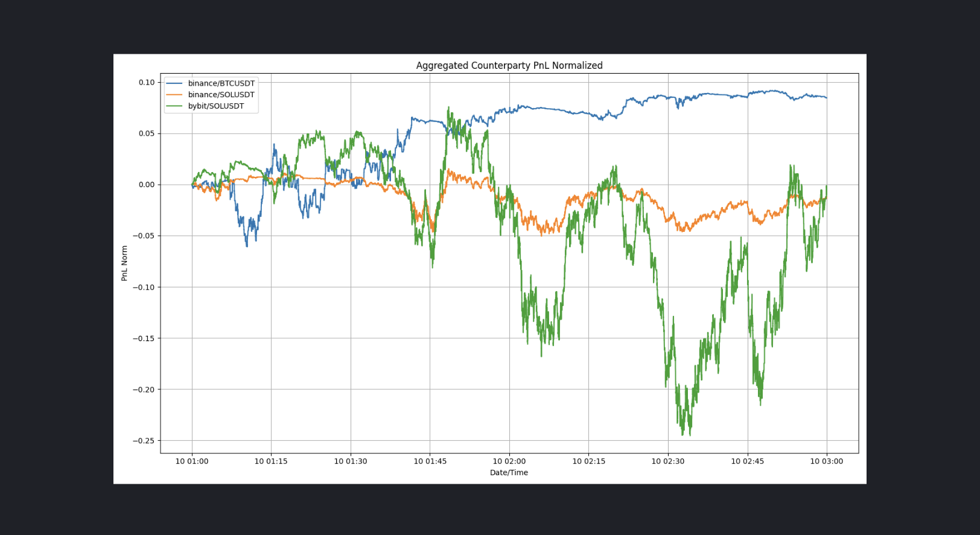The width and height of the screenshot is (980, 535).
Task: Click the 10 01:30 x-axis tick label
Action: click(x=351, y=461)
